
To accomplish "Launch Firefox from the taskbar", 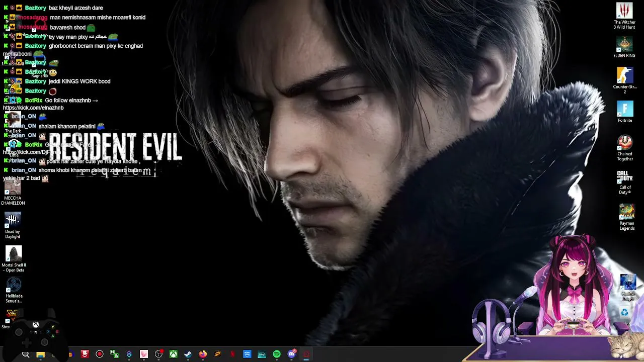I will [x=203, y=354].
